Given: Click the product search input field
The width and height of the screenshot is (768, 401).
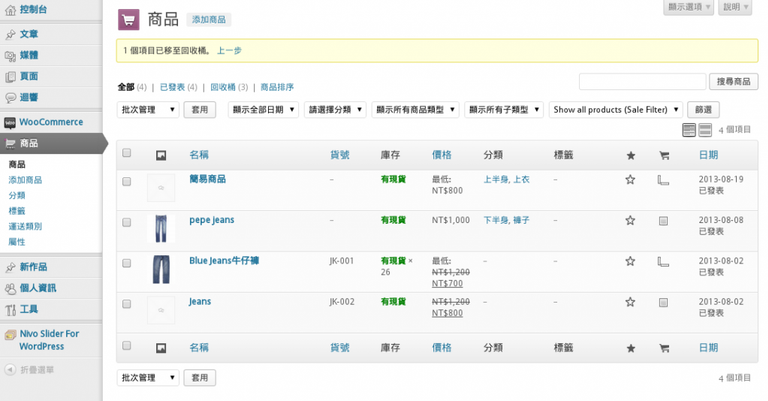Looking at the screenshot, I should [x=642, y=81].
